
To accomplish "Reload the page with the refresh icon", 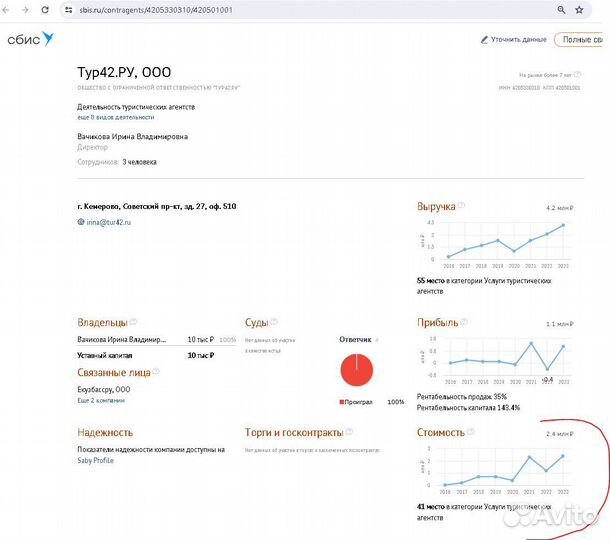I will 45,10.
